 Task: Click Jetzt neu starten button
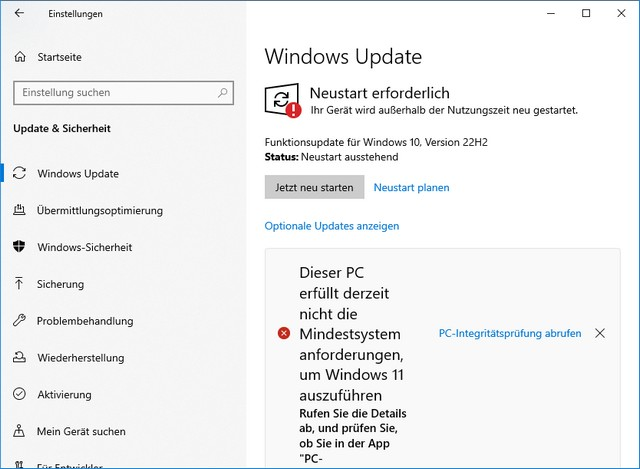tap(314, 187)
